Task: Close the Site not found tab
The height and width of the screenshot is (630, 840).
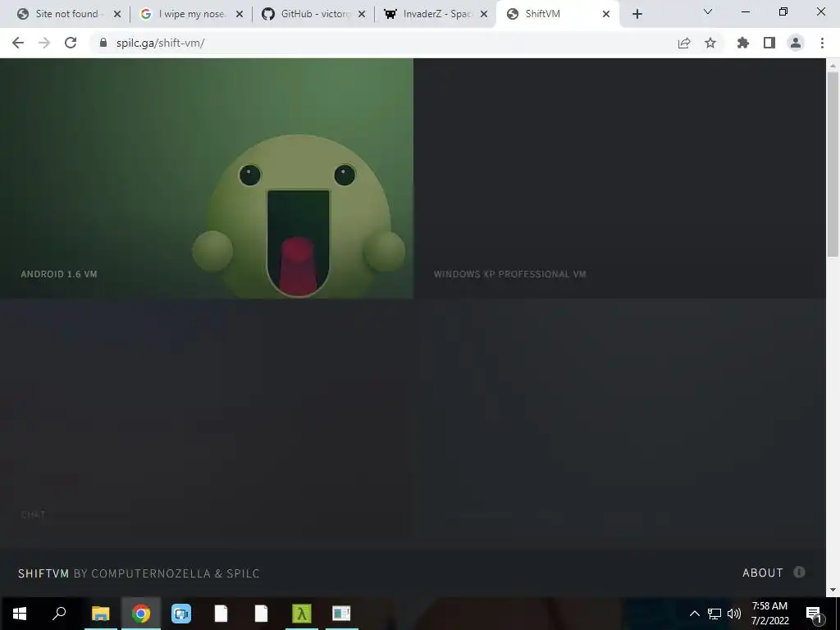Action: tap(117, 14)
